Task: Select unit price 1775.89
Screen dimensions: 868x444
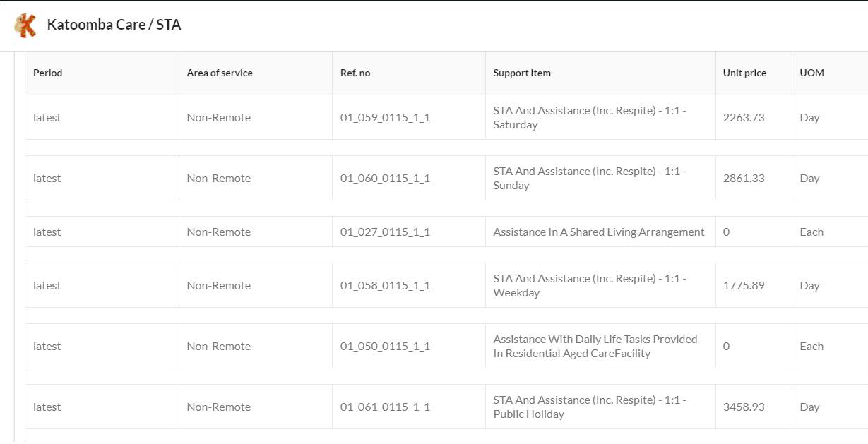Action: 744,286
